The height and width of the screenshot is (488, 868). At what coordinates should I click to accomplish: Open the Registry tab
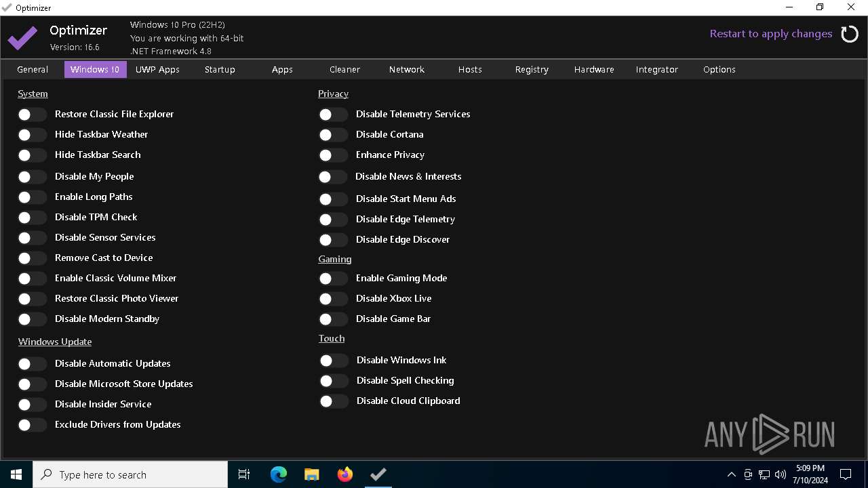(x=532, y=69)
